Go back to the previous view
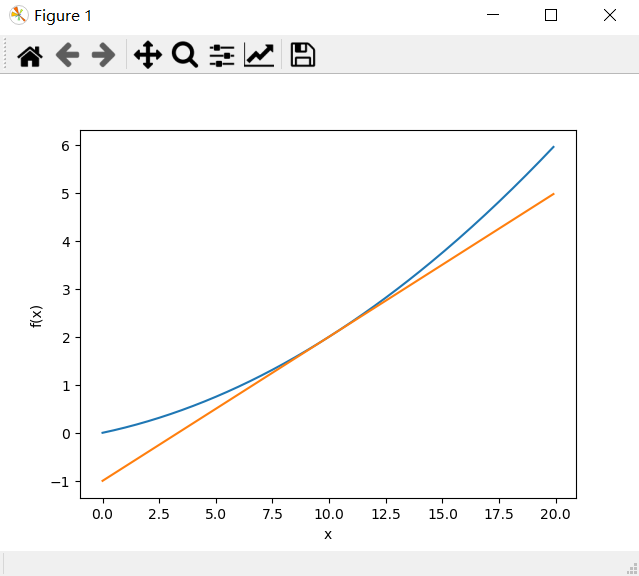639x576 pixels. [x=67, y=55]
